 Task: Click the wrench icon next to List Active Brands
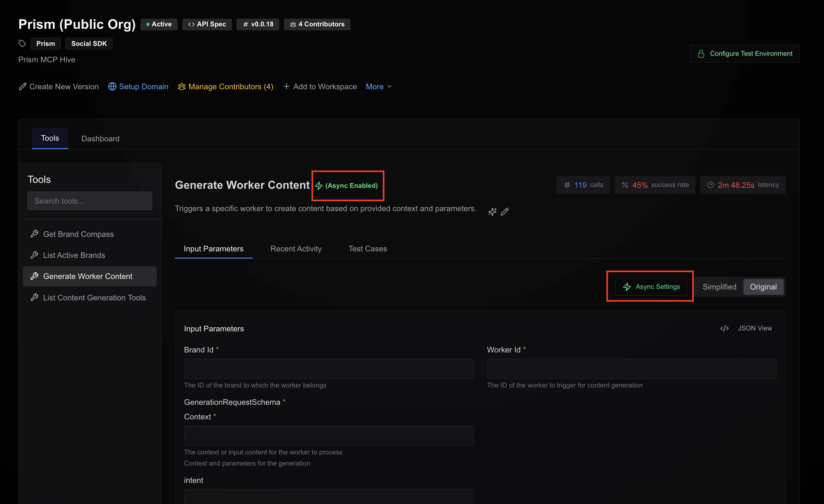click(34, 255)
